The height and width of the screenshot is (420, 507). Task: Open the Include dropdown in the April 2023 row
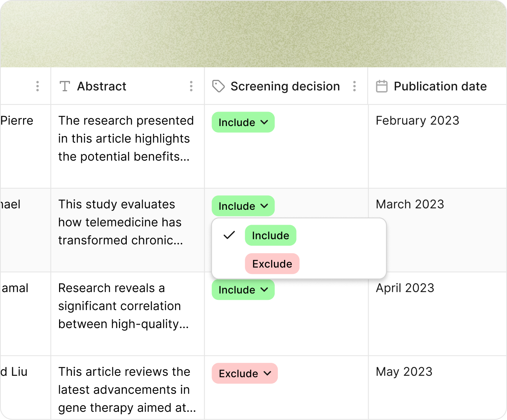pos(243,290)
